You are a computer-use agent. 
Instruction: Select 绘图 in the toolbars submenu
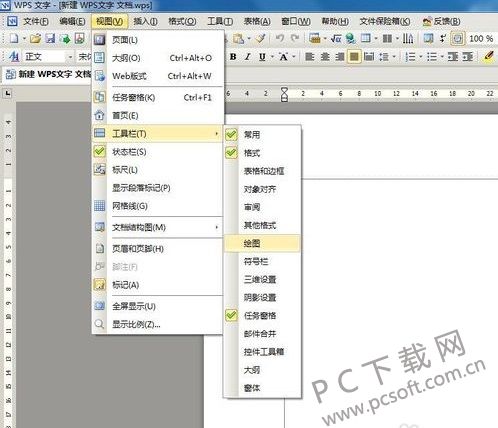[x=262, y=243]
